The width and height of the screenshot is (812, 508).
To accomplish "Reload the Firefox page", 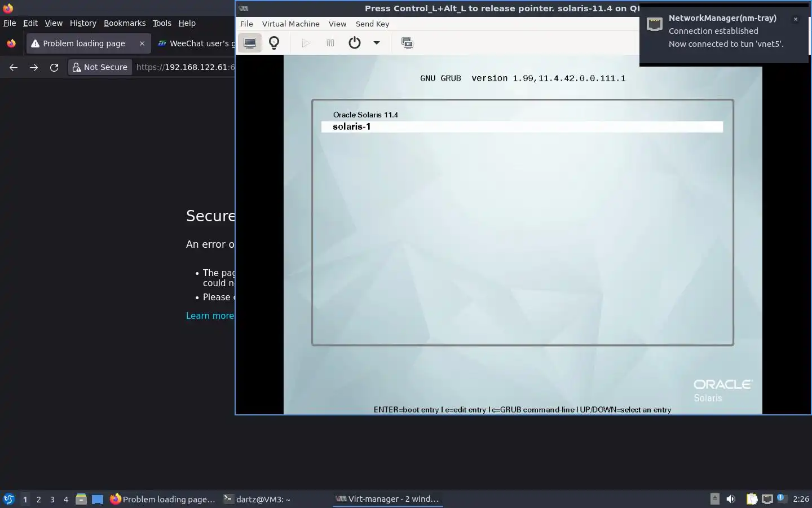I will [54, 67].
